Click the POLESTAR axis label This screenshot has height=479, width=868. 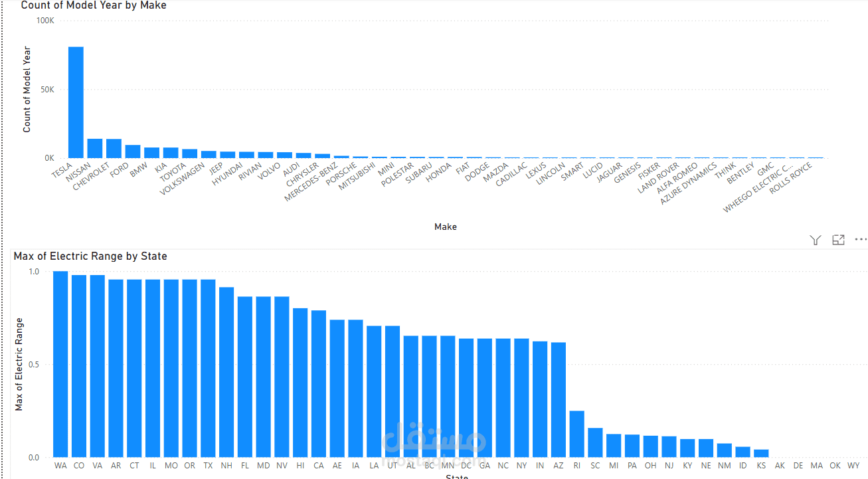click(398, 175)
